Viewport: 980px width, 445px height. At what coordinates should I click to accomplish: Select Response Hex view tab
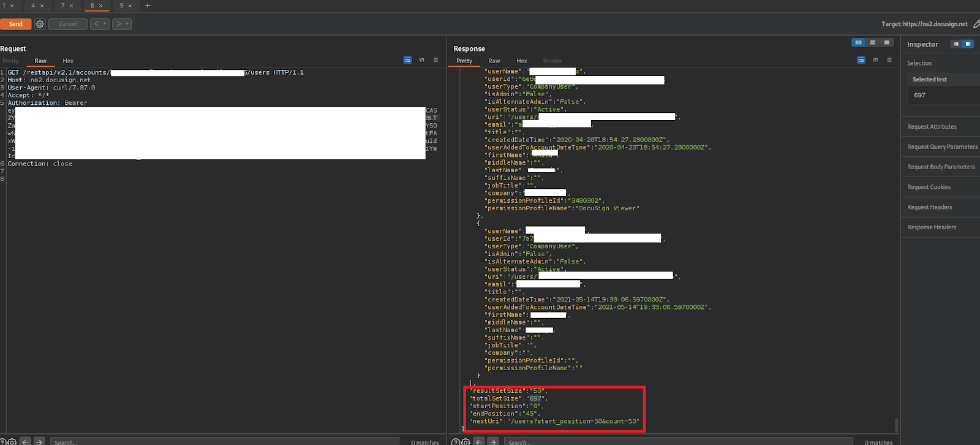[x=522, y=61]
